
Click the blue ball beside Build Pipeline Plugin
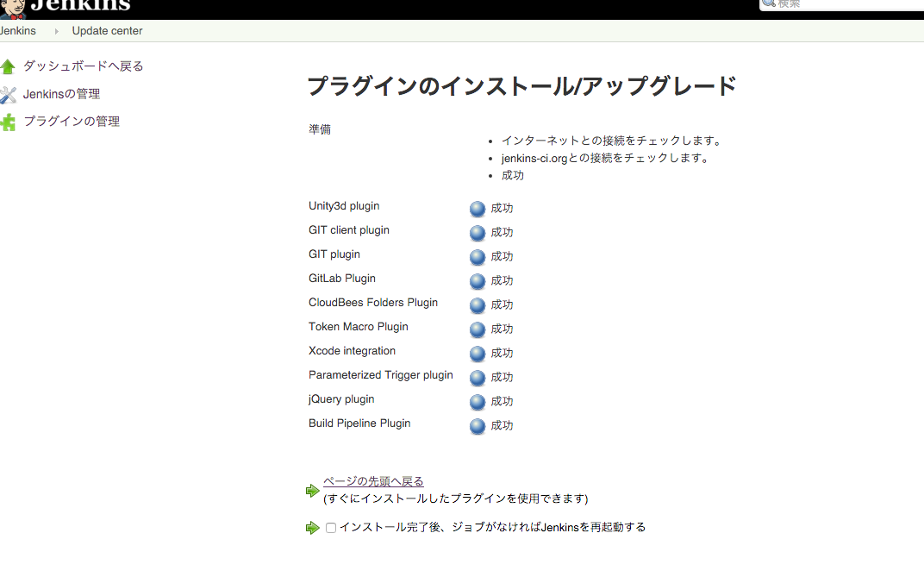(x=478, y=426)
